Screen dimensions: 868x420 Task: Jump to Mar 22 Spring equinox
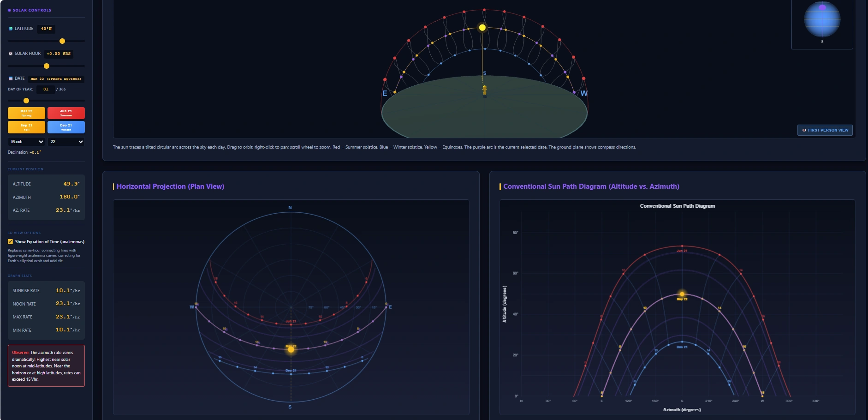26,113
